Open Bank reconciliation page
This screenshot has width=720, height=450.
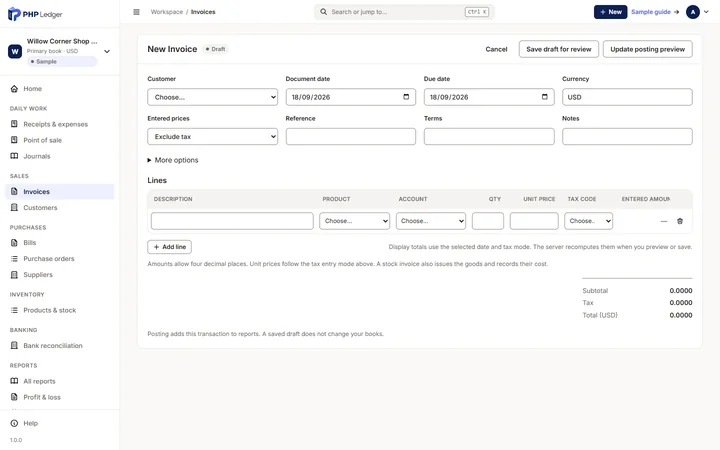(53, 345)
